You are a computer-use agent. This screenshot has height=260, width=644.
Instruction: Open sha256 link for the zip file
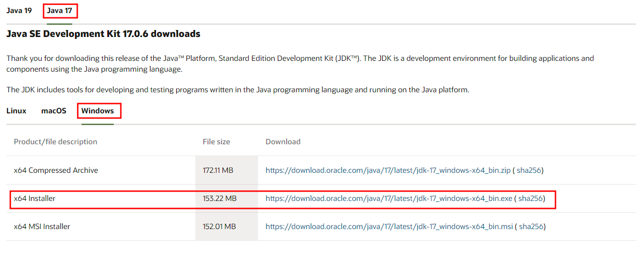[x=529, y=171]
